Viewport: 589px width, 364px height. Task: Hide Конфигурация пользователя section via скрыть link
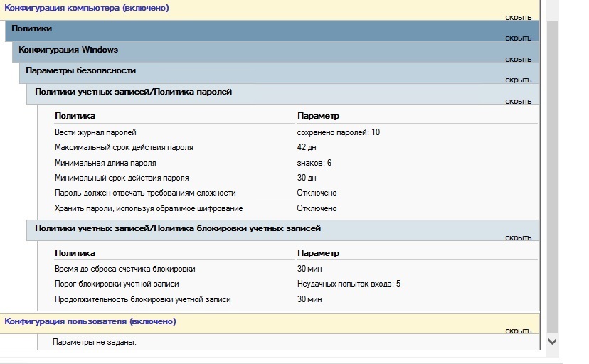(518, 331)
